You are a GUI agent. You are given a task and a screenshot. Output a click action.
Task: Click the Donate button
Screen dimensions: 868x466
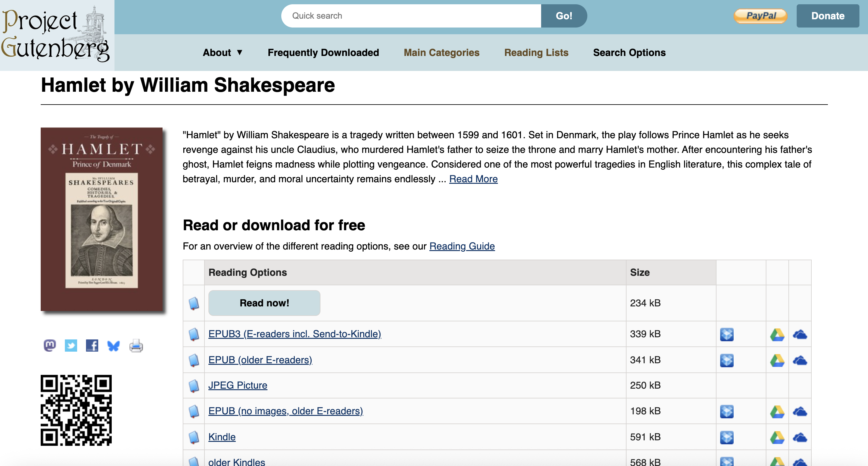click(828, 16)
